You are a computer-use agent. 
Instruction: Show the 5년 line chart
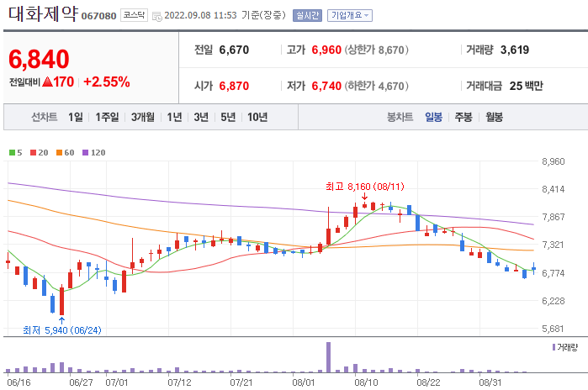[x=228, y=118]
